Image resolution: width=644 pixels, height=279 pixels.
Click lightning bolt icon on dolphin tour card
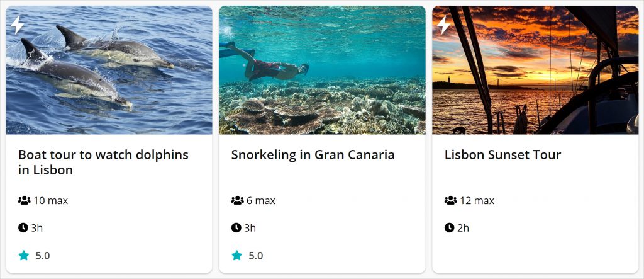click(18, 25)
